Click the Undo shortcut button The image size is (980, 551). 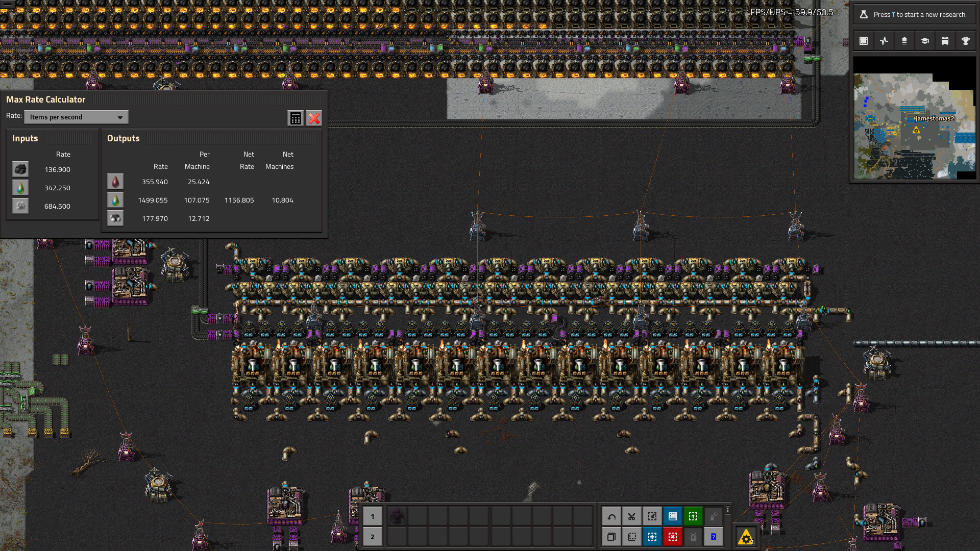click(611, 516)
